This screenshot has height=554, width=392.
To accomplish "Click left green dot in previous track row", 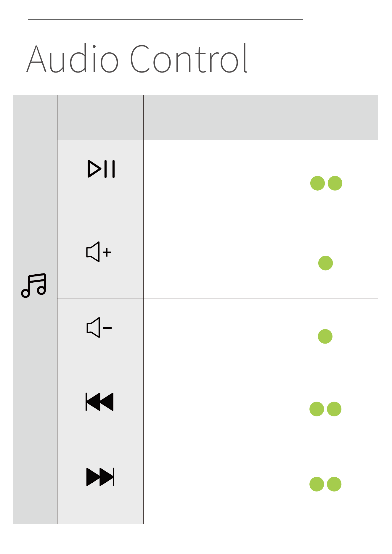I will click(x=317, y=409).
